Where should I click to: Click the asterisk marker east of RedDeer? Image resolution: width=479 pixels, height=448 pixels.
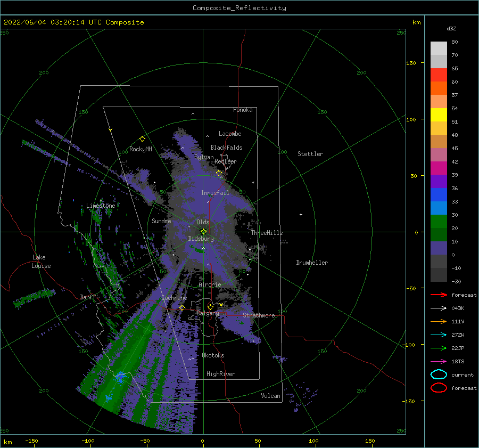pyautogui.click(x=253, y=183)
